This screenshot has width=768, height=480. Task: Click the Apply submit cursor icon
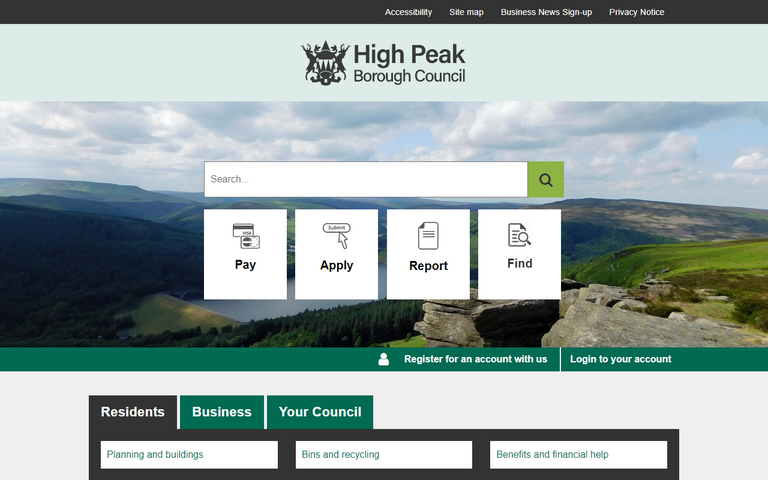point(337,236)
